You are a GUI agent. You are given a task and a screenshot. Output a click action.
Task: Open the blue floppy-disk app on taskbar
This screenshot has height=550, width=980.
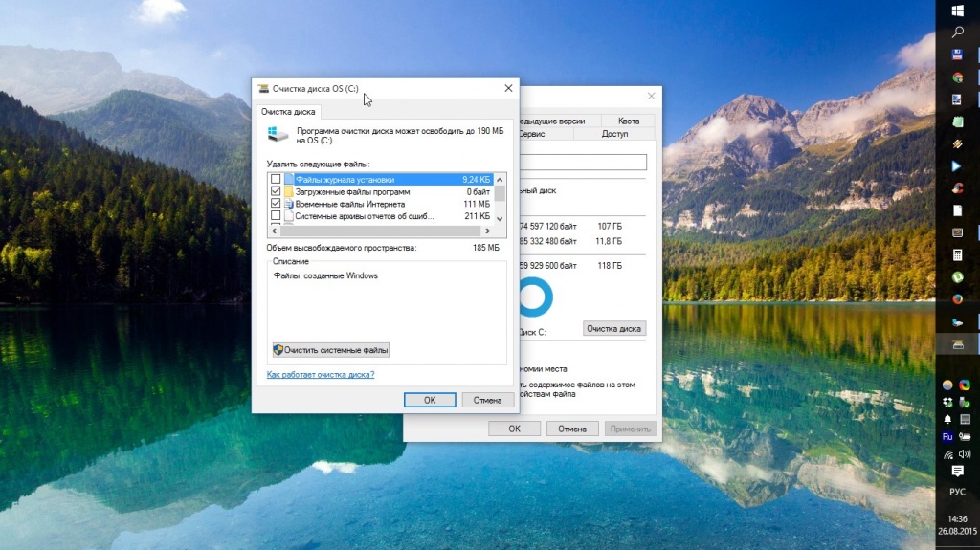957,55
